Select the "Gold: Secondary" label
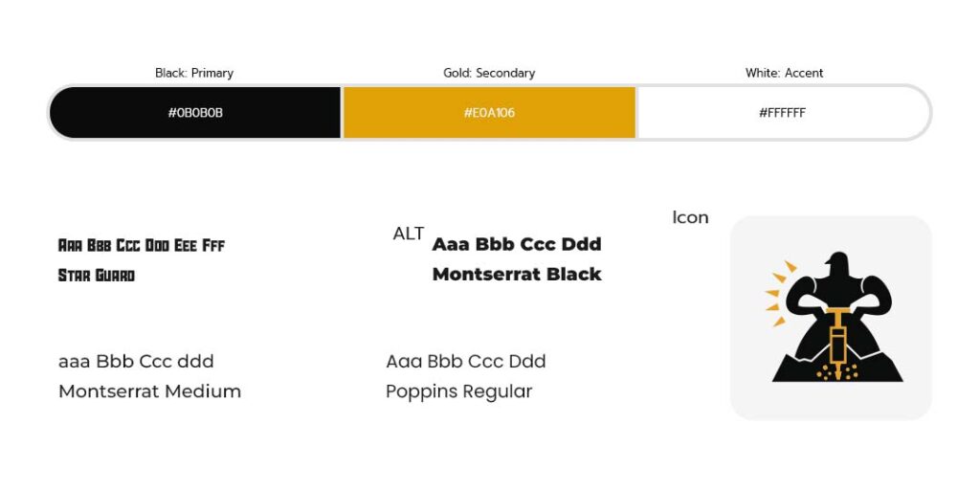 tap(489, 73)
